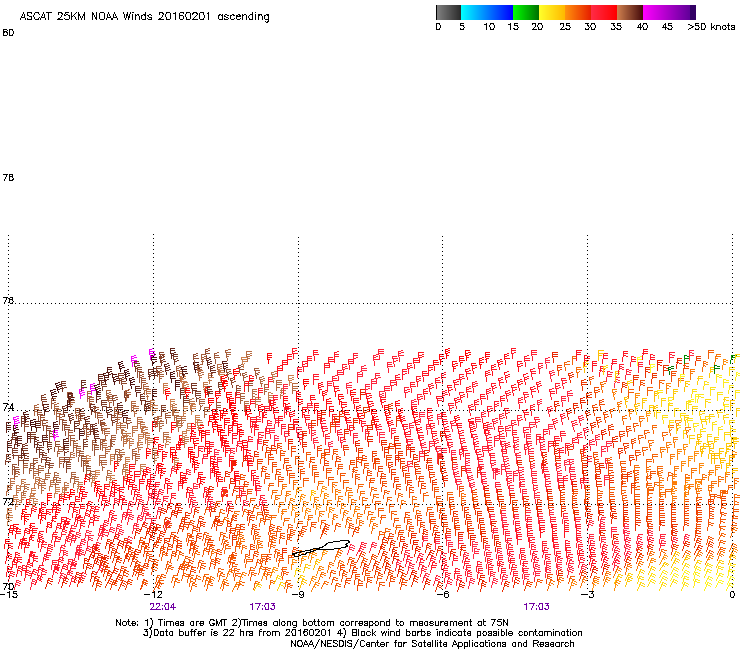Click the cyan 5-10 knots color segment

pos(474,12)
